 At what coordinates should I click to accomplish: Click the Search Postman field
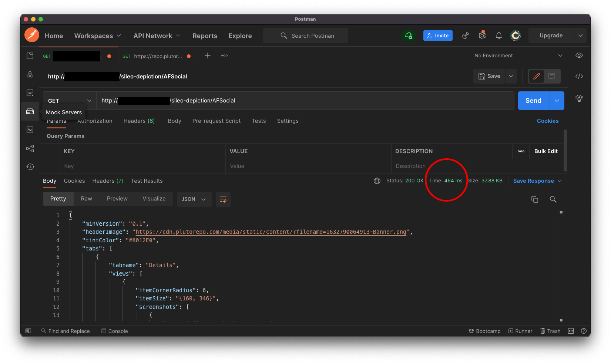point(306,36)
